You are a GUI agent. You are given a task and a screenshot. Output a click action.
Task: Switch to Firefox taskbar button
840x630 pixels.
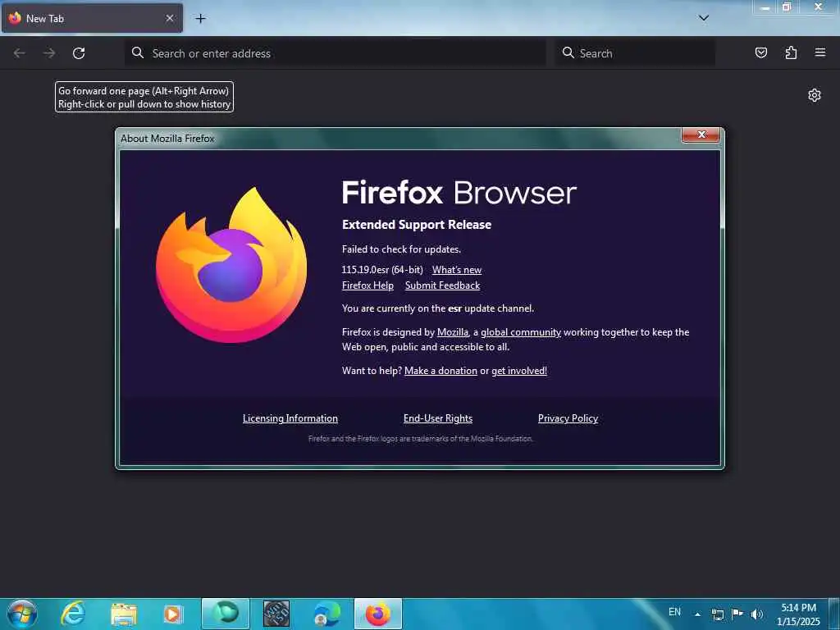[x=377, y=614]
